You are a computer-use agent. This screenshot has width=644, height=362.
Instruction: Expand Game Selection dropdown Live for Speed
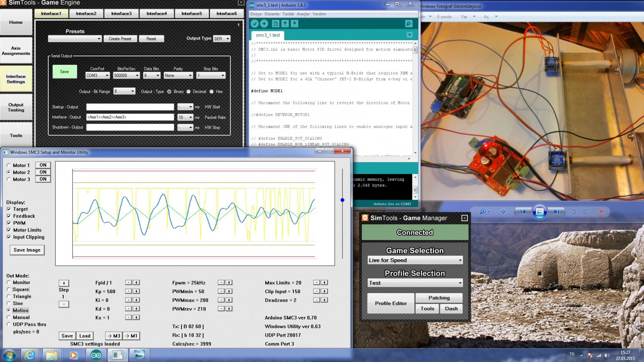pos(415,261)
